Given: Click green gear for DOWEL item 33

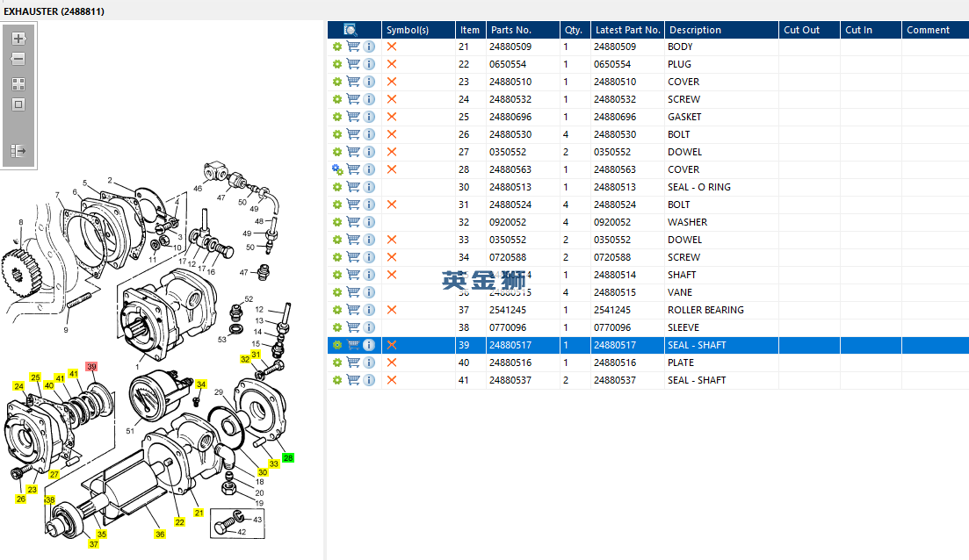Looking at the screenshot, I should click(337, 240).
